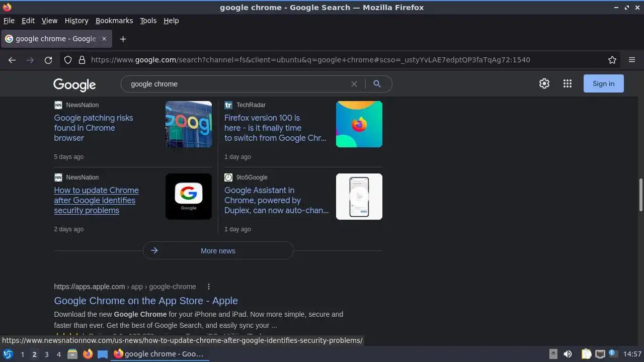The image size is (644, 362).
Task: Open Google Assistant in Chrome article
Action: coord(276,200)
